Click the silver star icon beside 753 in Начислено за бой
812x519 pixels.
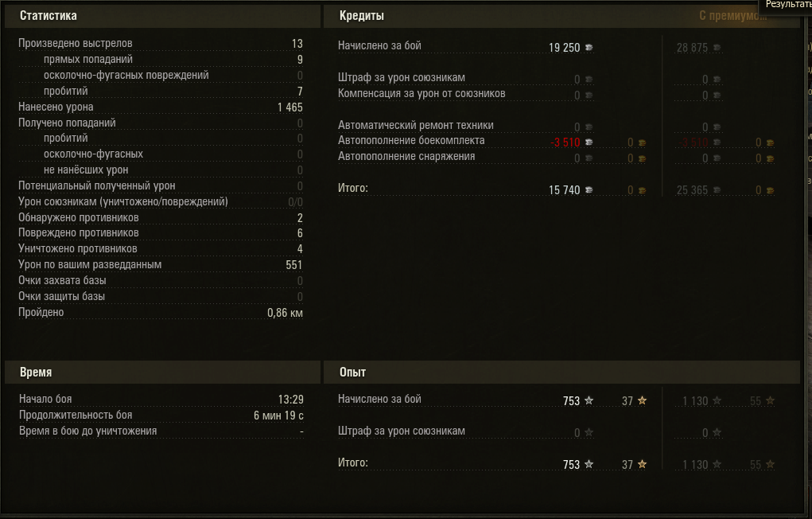point(589,401)
